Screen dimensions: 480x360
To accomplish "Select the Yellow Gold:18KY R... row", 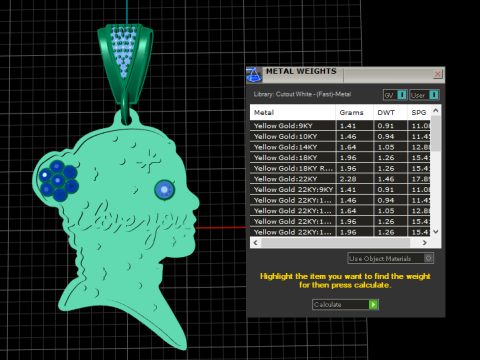I will [x=340, y=168].
